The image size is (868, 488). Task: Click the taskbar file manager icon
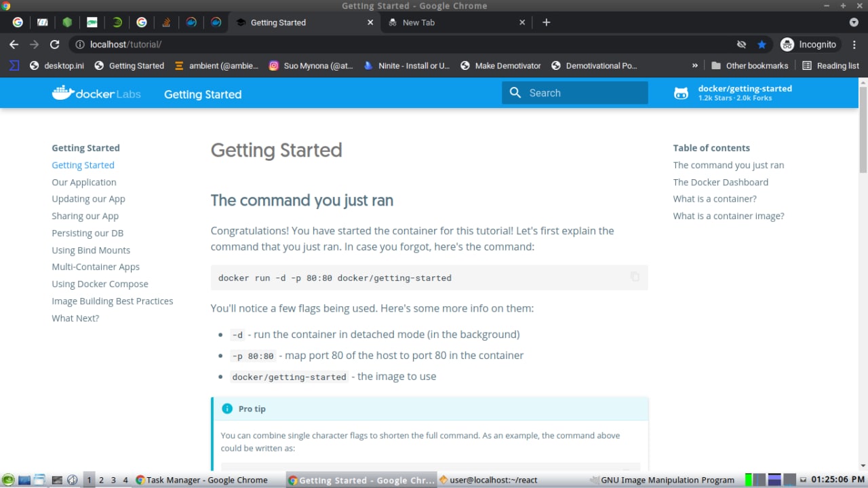coord(40,480)
